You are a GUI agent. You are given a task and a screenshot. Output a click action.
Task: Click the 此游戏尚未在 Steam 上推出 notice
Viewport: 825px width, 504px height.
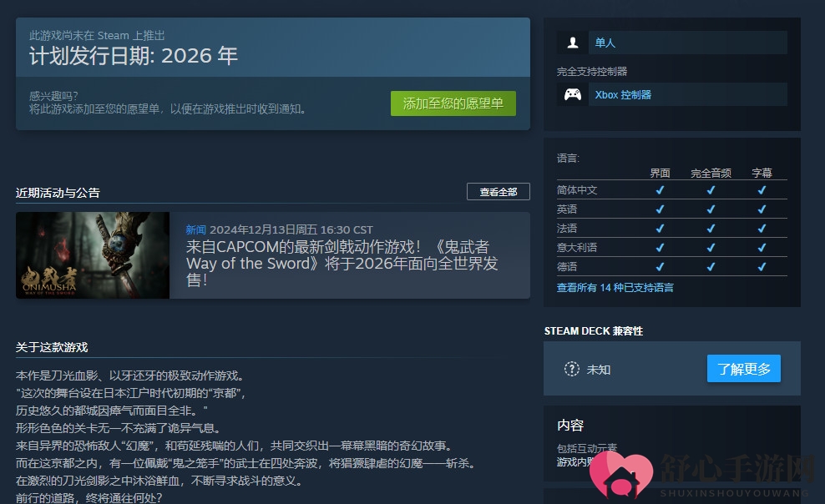coord(97,35)
